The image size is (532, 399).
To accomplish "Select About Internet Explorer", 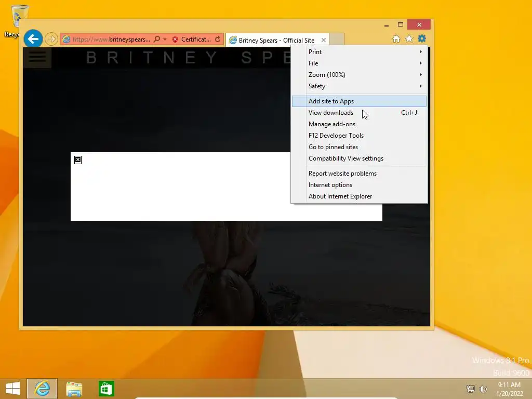I will point(359,196).
